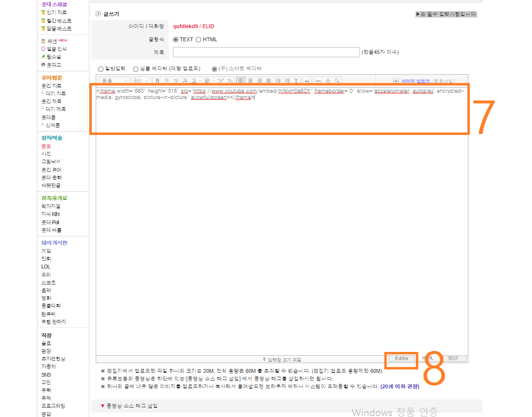Click the medal icon beside 월간 베스트
Viewport: 532px width, 417px height.
(43, 20)
